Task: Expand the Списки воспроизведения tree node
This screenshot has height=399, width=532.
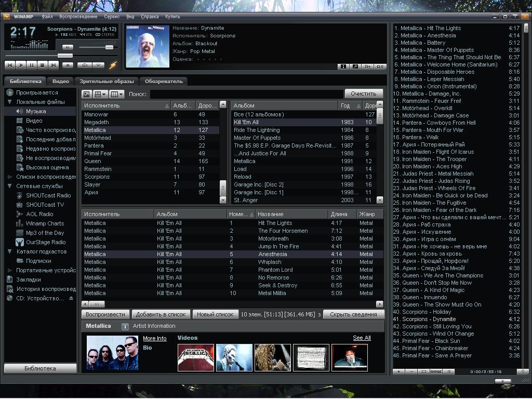Action: pyautogui.click(x=10, y=177)
